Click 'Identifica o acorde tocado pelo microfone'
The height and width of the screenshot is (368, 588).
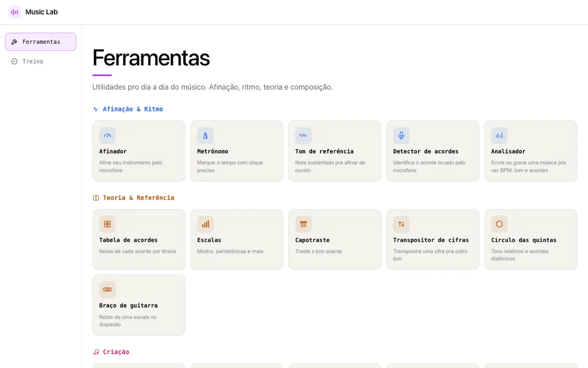pyautogui.click(x=429, y=166)
